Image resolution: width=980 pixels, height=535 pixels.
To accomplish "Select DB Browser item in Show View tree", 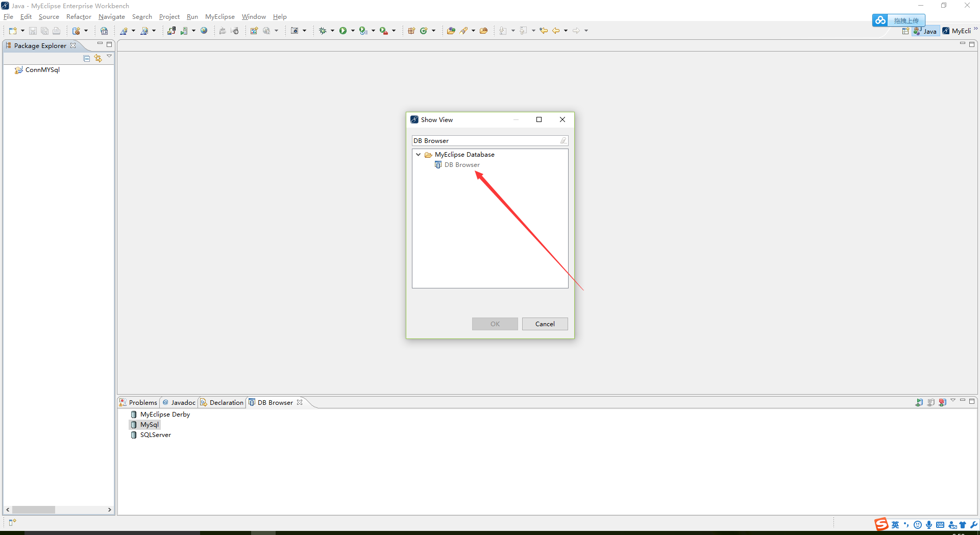I will coord(457,165).
